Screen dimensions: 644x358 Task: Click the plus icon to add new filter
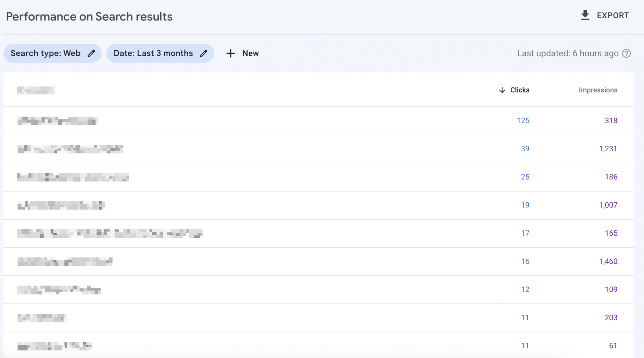pos(230,53)
